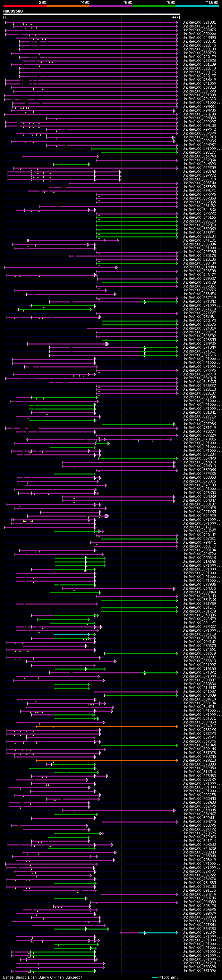Select subject UniRef100_Q43472
This screenshot has height=980, width=222.
click(x=199, y=275)
